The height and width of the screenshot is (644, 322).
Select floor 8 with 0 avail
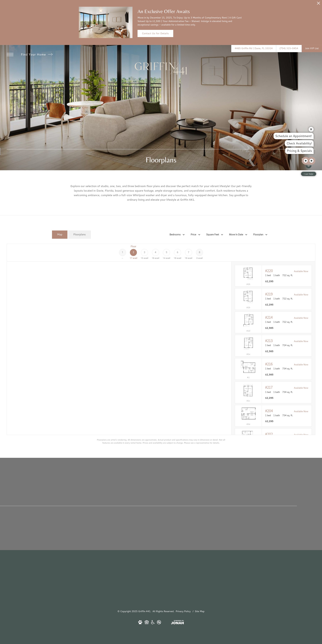[200, 252]
